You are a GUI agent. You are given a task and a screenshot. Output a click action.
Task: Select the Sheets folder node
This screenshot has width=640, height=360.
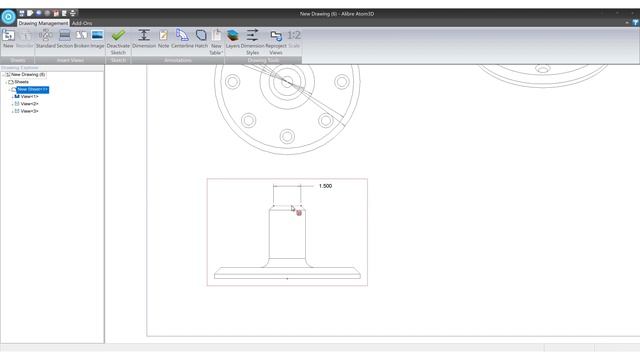[x=21, y=82]
